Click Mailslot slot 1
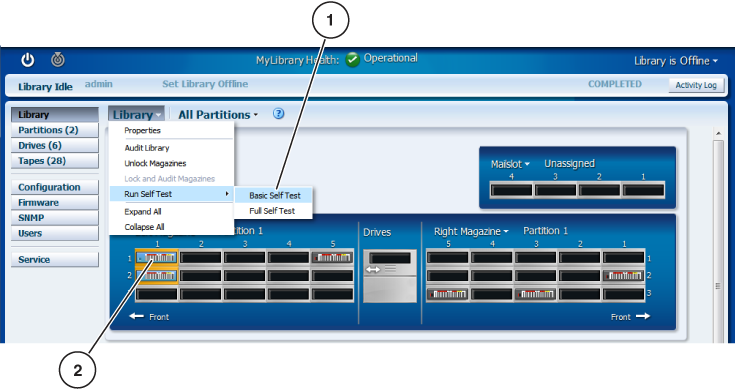This screenshot has width=735, height=390. (643, 190)
